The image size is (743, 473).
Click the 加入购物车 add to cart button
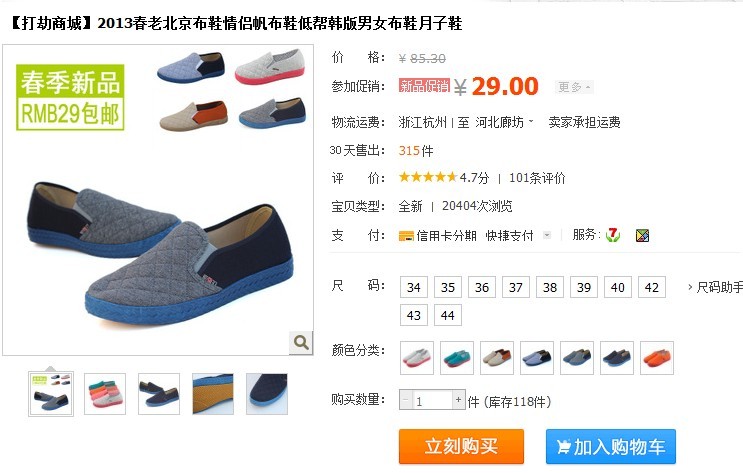coord(610,446)
